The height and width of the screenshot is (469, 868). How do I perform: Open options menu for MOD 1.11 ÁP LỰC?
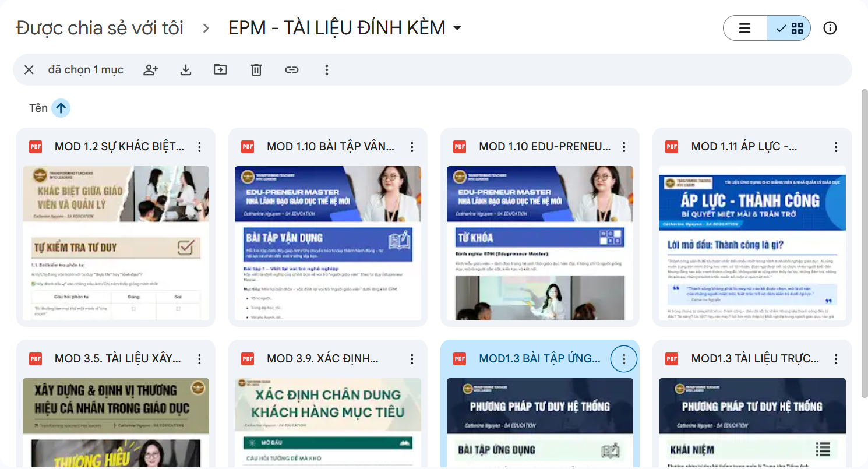click(x=836, y=147)
